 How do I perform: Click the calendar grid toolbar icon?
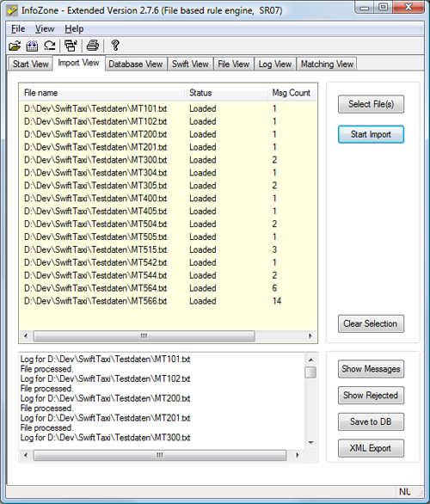point(32,46)
